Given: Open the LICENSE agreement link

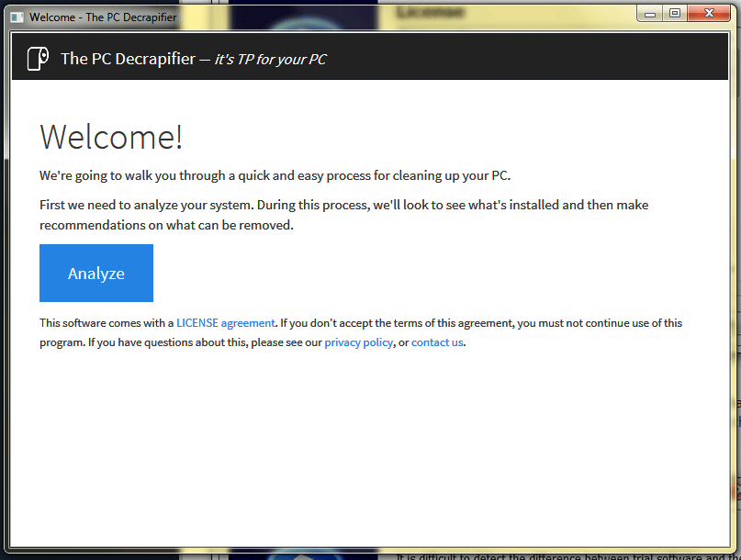Looking at the screenshot, I should click(225, 323).
